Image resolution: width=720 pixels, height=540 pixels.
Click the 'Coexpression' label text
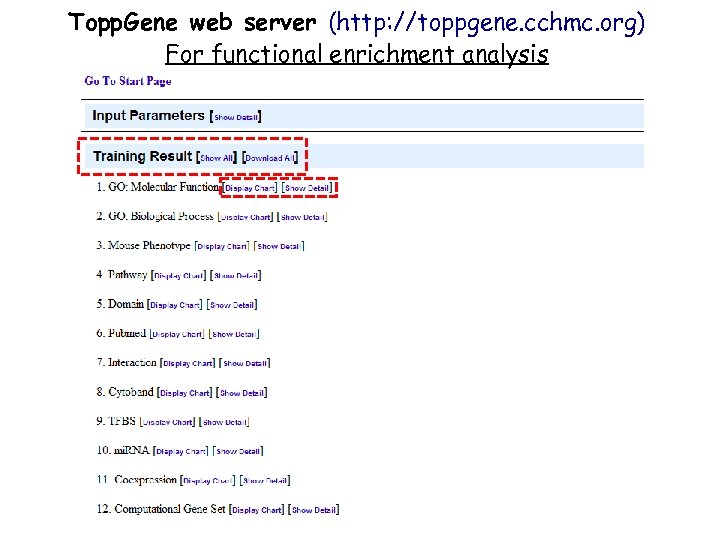click(146, 480)
